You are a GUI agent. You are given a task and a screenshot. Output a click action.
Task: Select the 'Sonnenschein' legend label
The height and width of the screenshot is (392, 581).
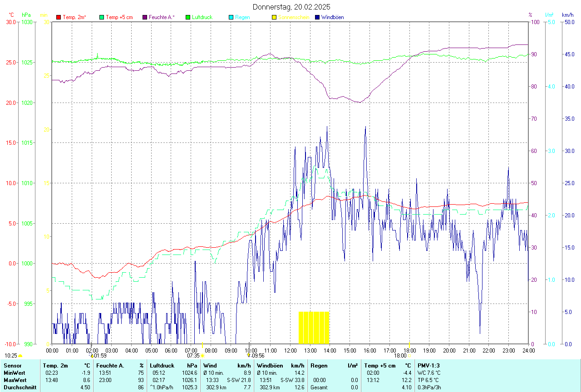(x=294, y=17)
